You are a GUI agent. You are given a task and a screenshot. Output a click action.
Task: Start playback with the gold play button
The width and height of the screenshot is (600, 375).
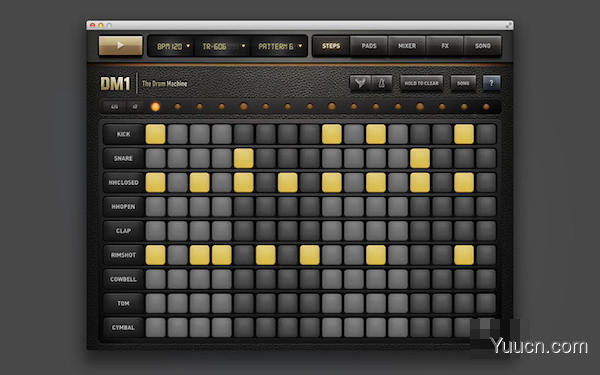121,46
